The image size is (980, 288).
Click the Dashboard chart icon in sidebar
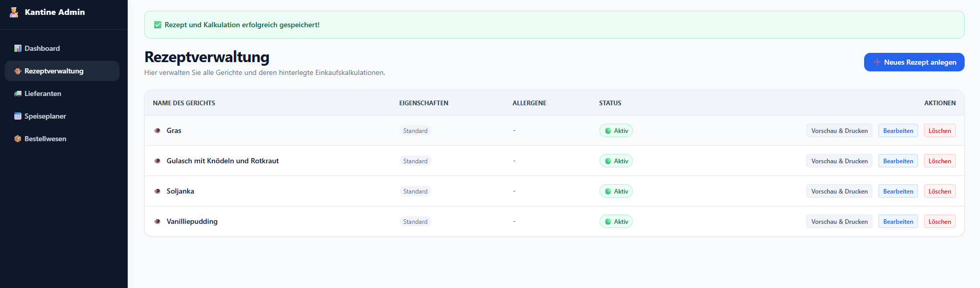pos(18,48)
